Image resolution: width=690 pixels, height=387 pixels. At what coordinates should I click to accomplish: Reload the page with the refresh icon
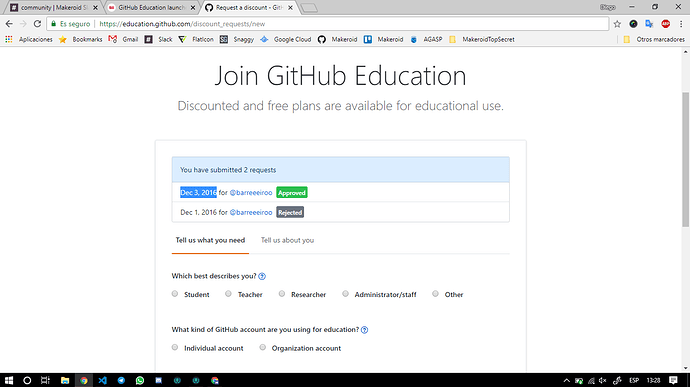(37, 24)
